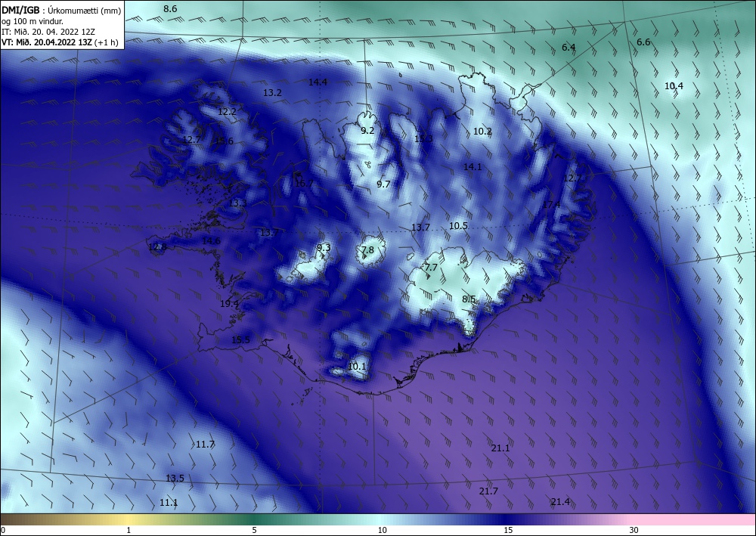This screenshot has height=536, width=756.
Task: Select the map value 11.1
Action: pos(169,503)
